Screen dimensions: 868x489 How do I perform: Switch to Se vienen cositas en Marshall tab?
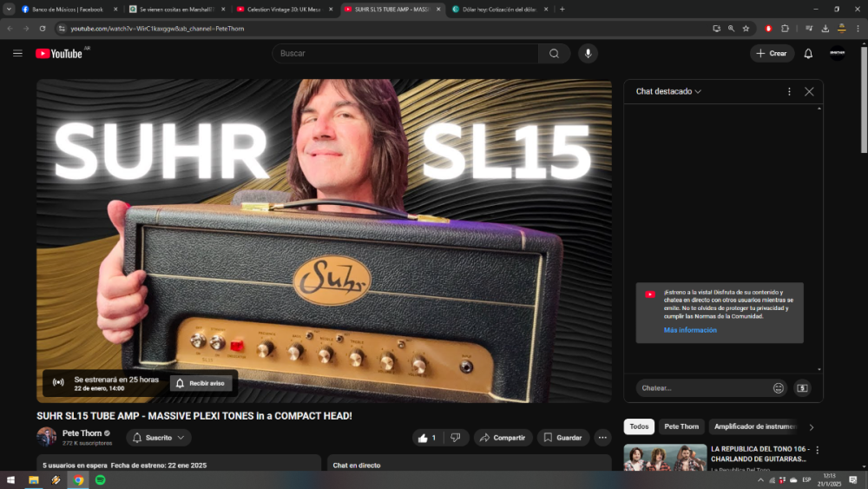(x=175, y=10)
